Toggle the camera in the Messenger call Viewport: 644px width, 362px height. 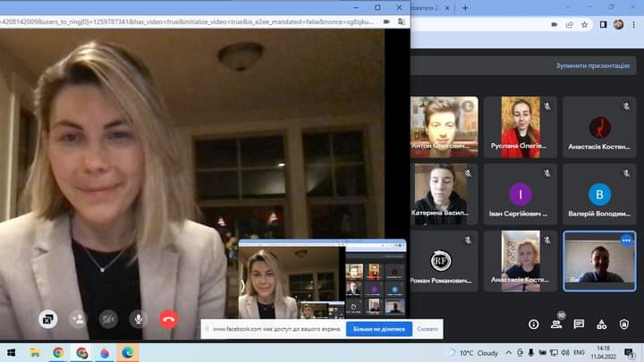pos(108,318)
